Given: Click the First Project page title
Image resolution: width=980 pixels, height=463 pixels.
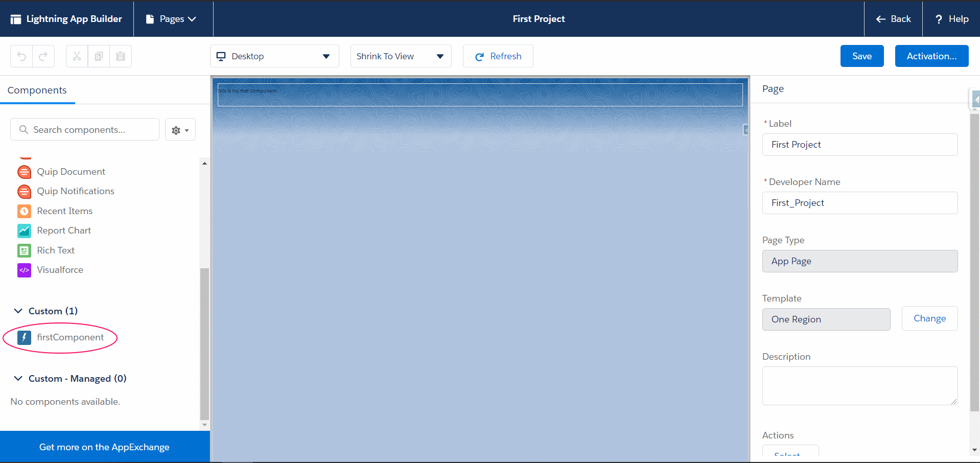Looking at the screenshot, I should [539, 19].
